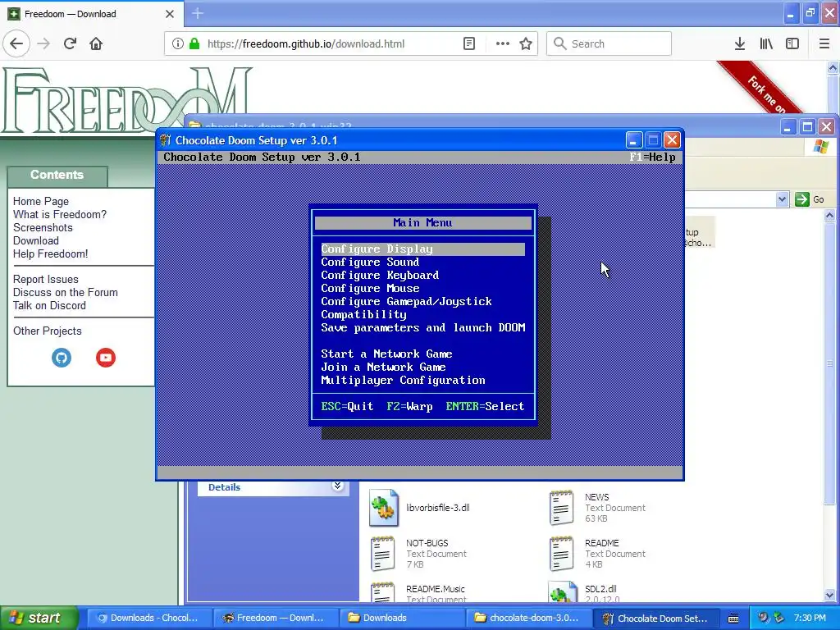
Task: Open Screenshots link in sidebar
Action: [x=43, y=228]
